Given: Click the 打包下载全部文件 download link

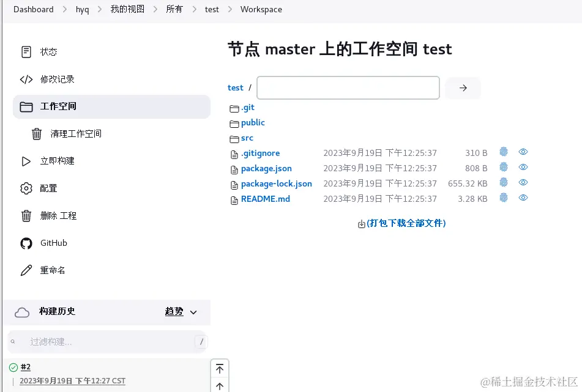Looking at the screenshot, I should click(x=401, y=223).
